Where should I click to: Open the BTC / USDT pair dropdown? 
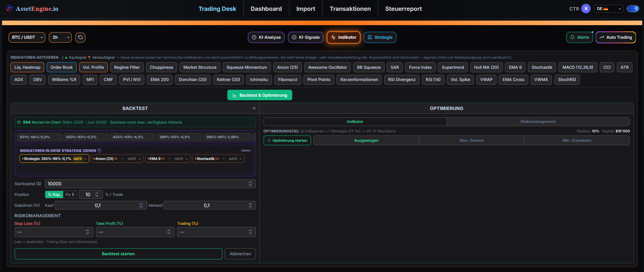tap(27, 37)
